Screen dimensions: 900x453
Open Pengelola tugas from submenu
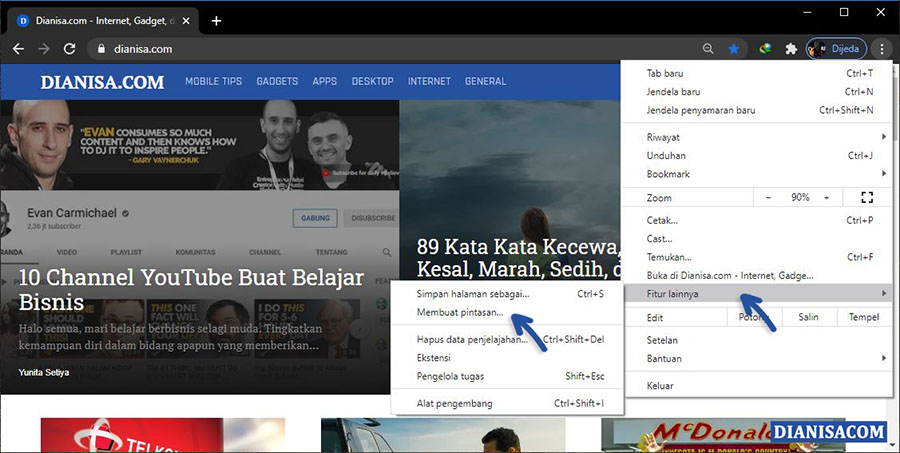(507, 376)
